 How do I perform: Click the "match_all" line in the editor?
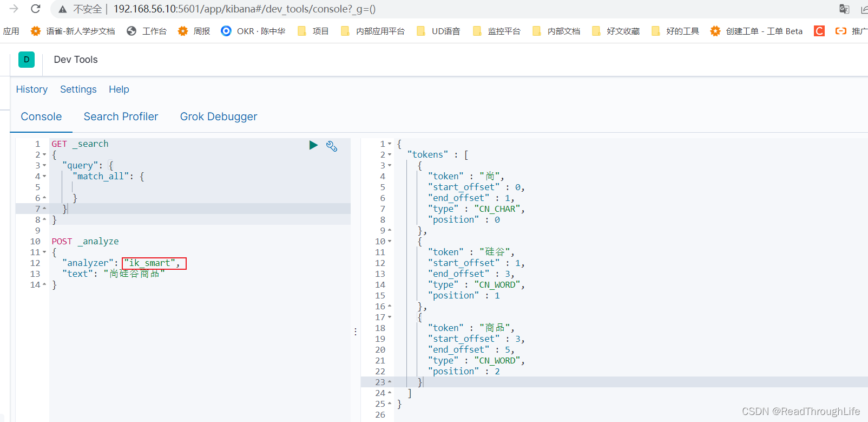point(108,176)
